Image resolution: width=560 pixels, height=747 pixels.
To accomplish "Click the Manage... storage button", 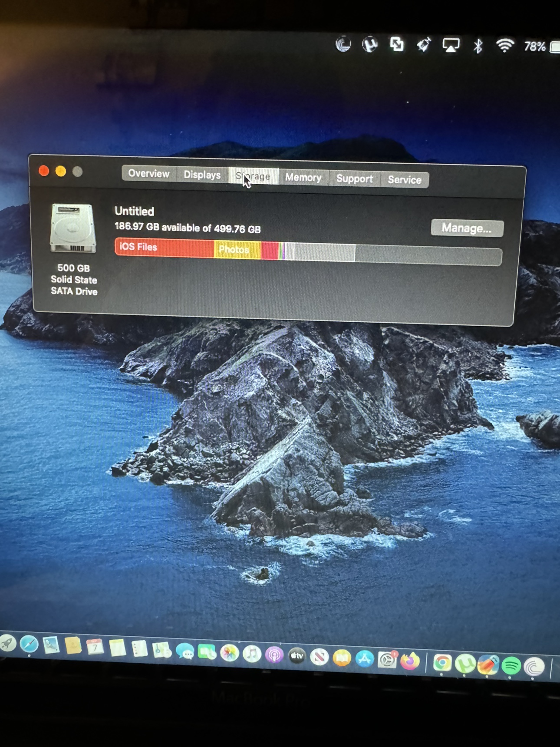I will point(467,228).
